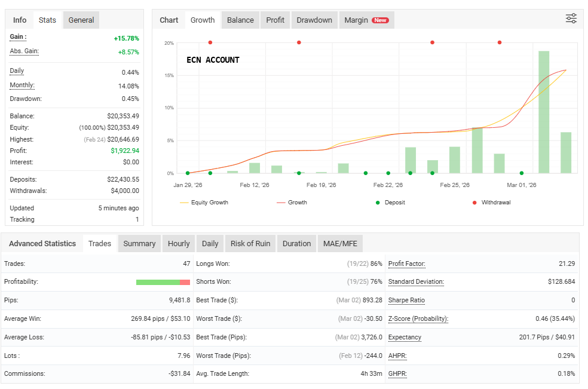588x389 pixels.
Task: Click the green and red Profitability bar
Action: point(163,282)
